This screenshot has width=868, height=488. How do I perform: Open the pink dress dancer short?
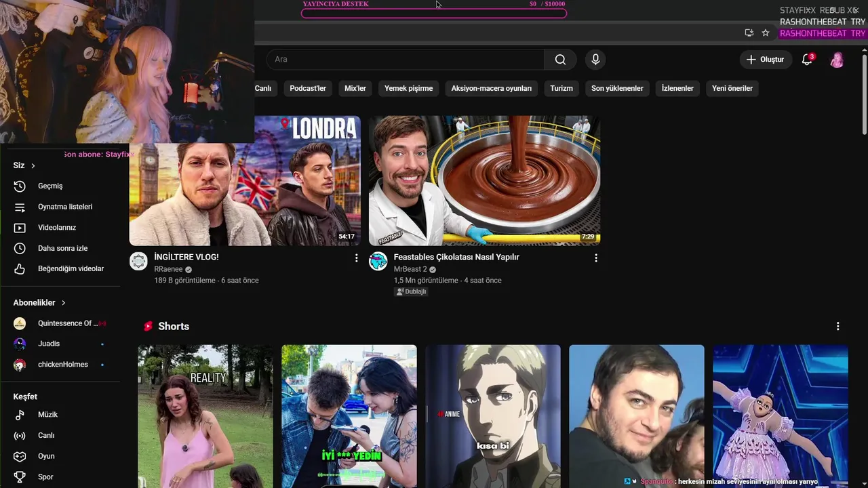(781, 416)
